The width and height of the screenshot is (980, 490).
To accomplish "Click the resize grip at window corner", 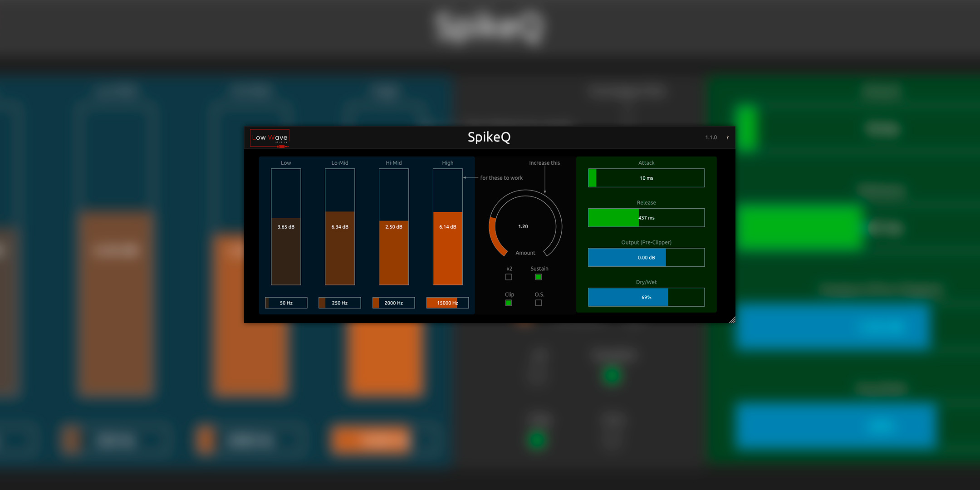I will pos(732,320).
